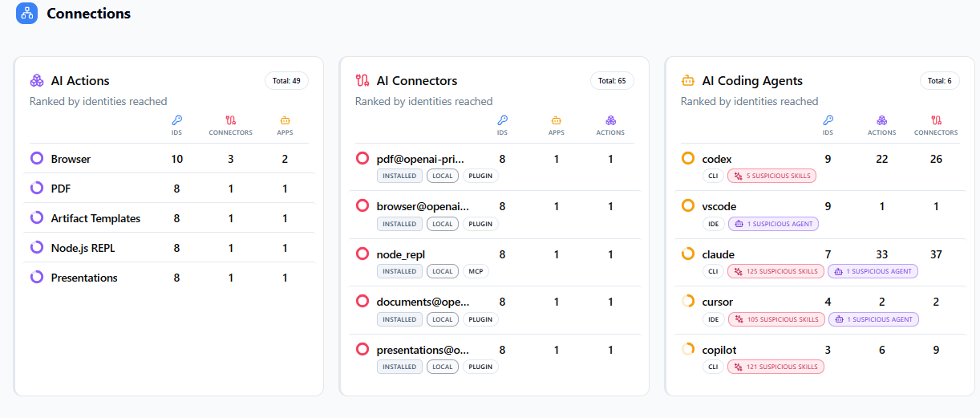Click the red ring beside pdf@openai-pri...
Screen dimensions: 980x418
[x=362, y=159]
